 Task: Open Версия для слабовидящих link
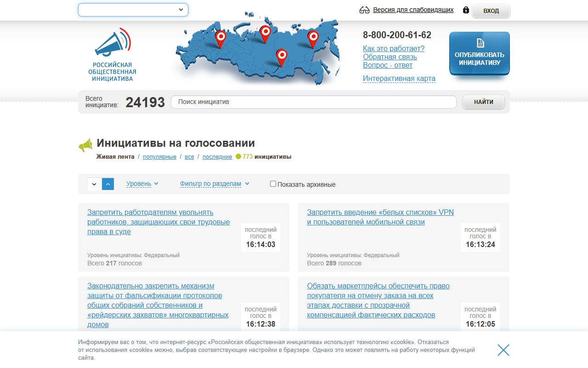click(x=413, y=10)
